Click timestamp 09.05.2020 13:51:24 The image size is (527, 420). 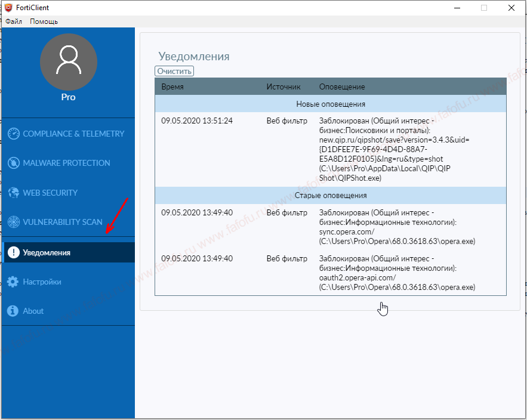[197, 121]
